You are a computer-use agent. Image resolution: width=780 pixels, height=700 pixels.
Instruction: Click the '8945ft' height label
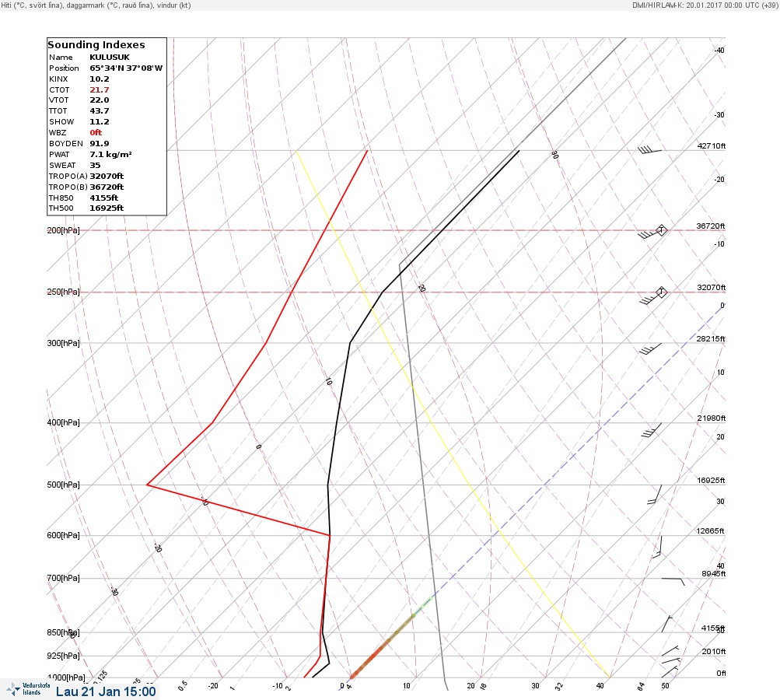[714, 574]
